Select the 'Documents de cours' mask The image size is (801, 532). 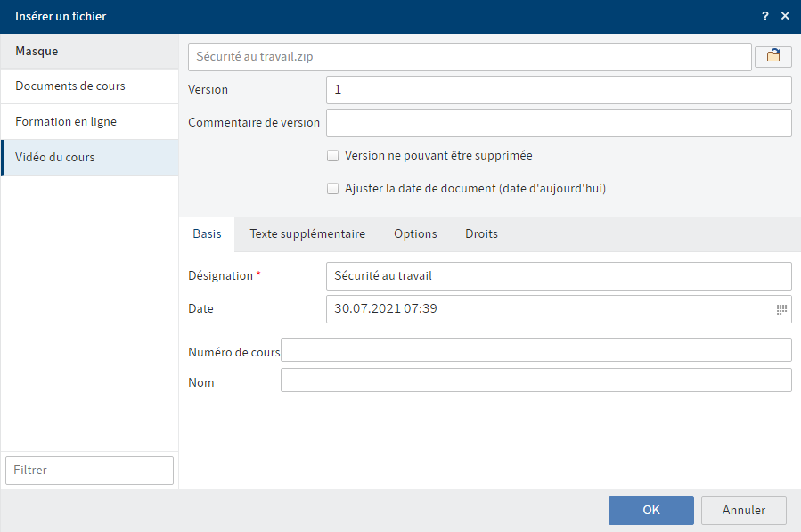90,86
